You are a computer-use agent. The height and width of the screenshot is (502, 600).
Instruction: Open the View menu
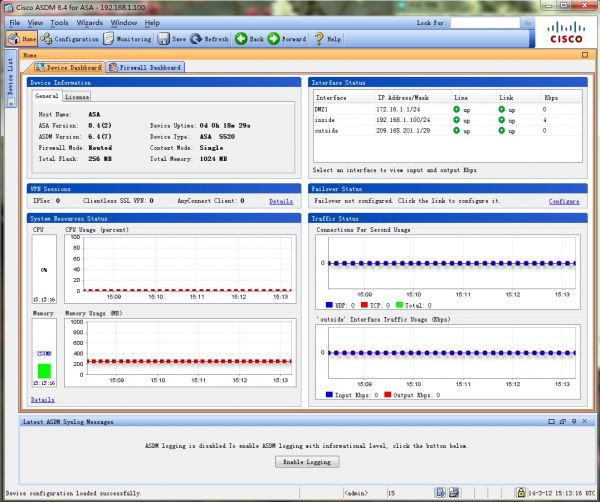[35, 23]
